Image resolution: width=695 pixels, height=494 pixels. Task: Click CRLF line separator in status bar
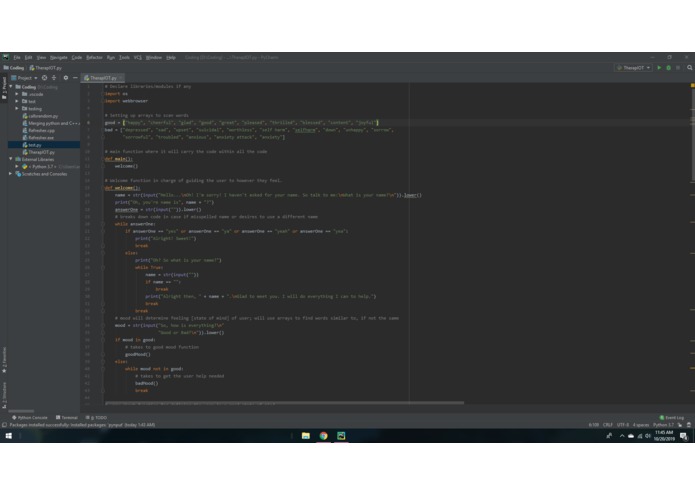click(608, 425)
